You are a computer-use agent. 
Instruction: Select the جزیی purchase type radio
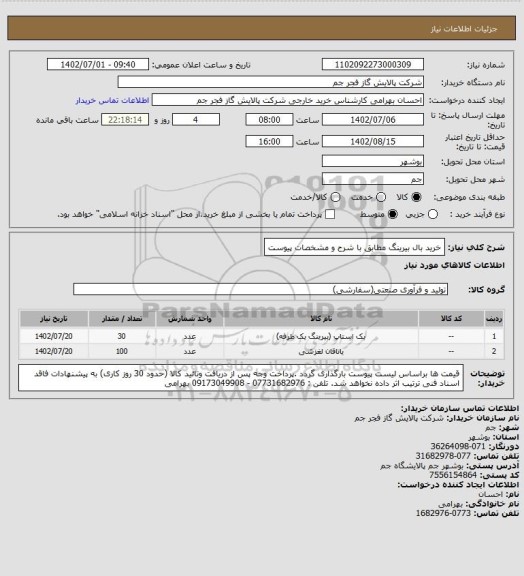(x=433, y=214)
